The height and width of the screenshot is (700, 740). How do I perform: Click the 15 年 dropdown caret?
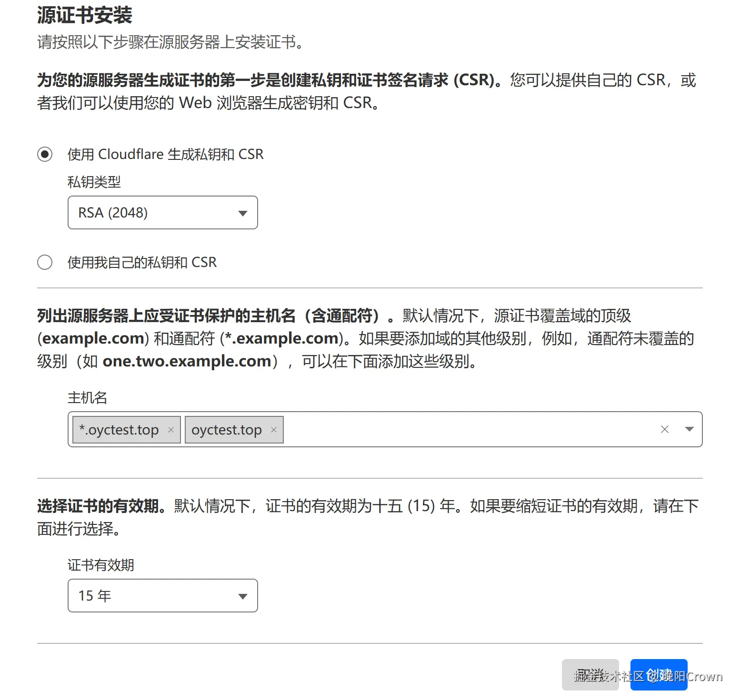click(x=243, y=596)
